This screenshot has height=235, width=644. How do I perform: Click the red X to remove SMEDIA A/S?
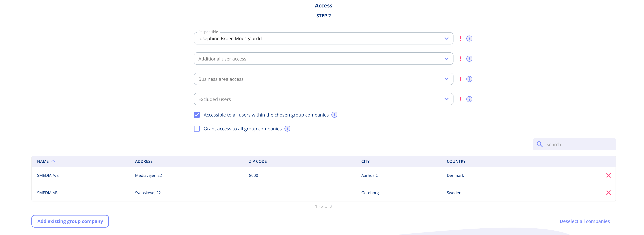(x=608, y=175)
